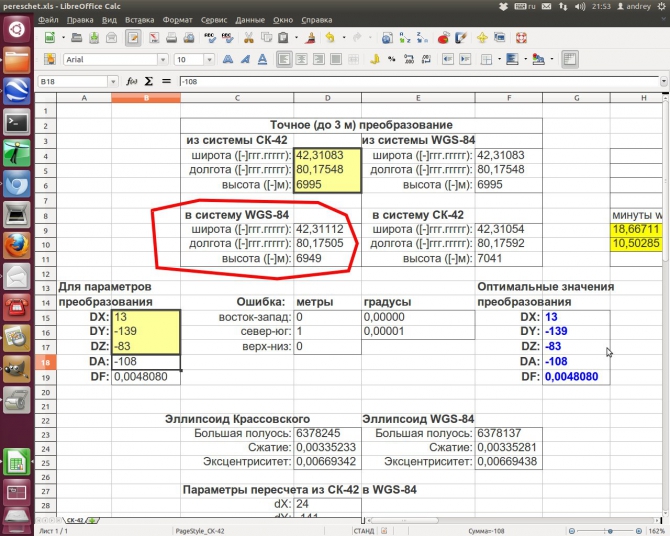The width and height of the screenshot is (670, 536).
Task: Open the Данные menu
Action: tap(250, 19)
